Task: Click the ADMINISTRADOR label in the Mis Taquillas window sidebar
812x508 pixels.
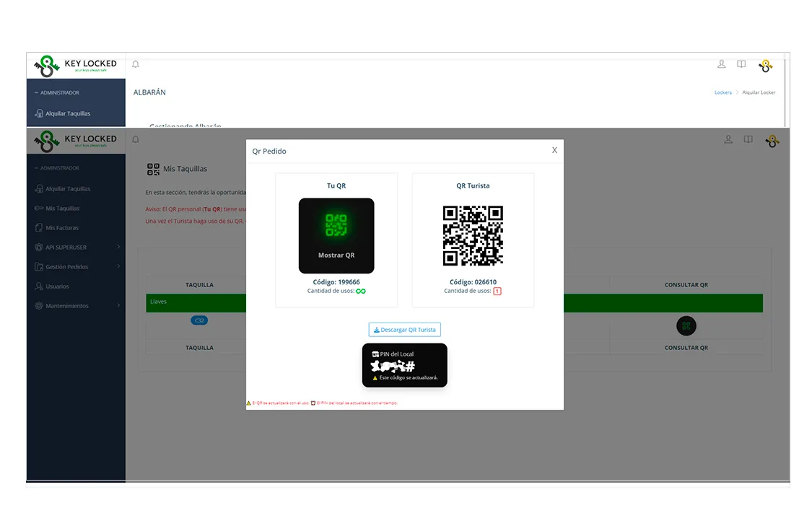Action: point(60,168)
